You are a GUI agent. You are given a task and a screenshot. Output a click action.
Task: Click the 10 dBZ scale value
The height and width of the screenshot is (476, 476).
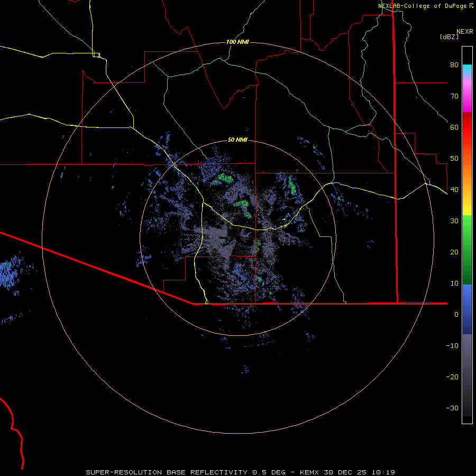tap(454, 283)
